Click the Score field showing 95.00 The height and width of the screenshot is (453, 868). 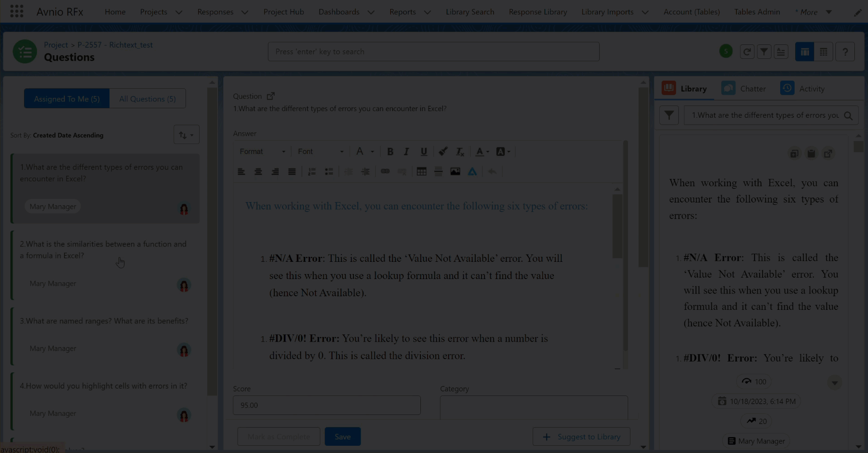(x=327, y=405)
